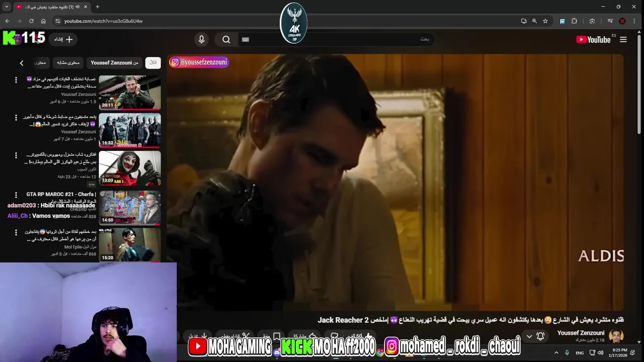Open the 15:20 suggested video thumbnail
The width and height of the screenshot is (644, 362).
130,245
